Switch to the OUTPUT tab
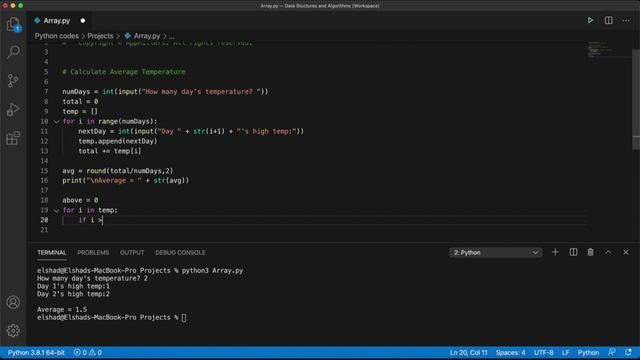This screenshot has height=360, width=640. click(x=132, y=253)
